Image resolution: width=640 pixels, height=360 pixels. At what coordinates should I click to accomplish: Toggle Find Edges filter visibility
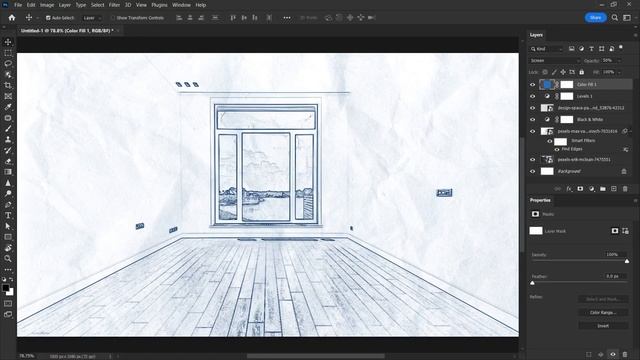(557, 149)
